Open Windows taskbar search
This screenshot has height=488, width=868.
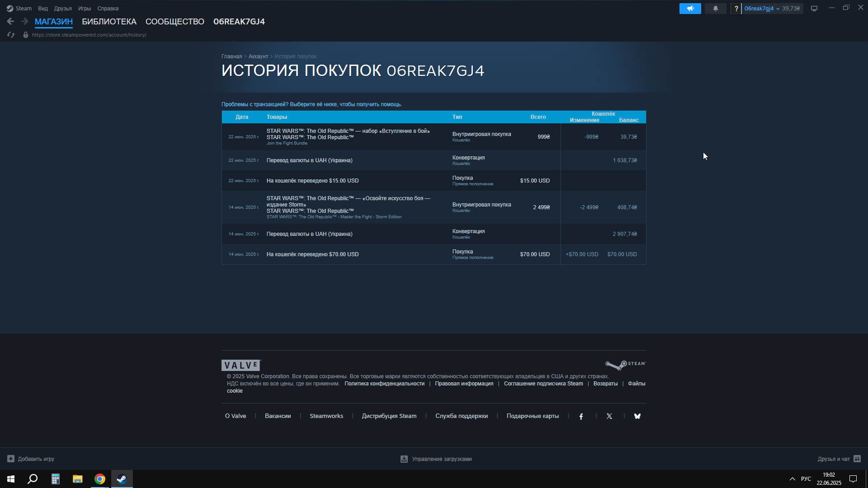33,479
